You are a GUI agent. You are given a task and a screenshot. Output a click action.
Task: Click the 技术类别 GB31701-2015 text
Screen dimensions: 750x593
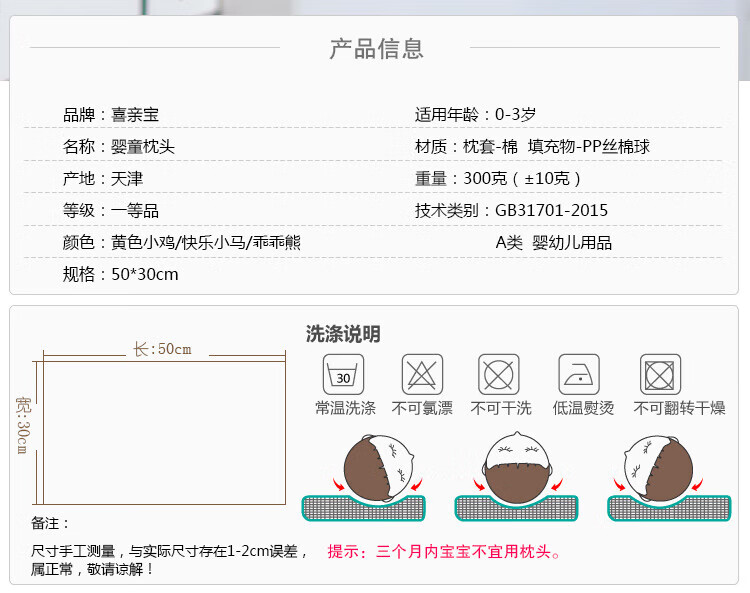511,210
